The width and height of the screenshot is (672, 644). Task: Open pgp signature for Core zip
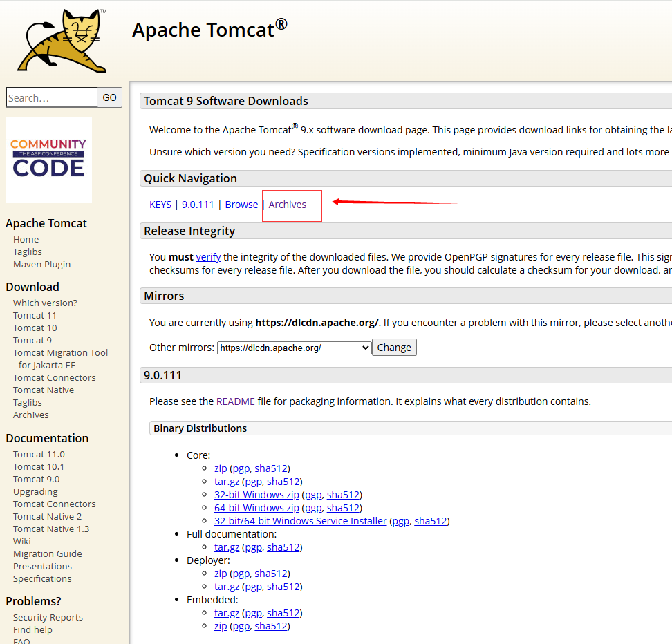pos(241,468)
